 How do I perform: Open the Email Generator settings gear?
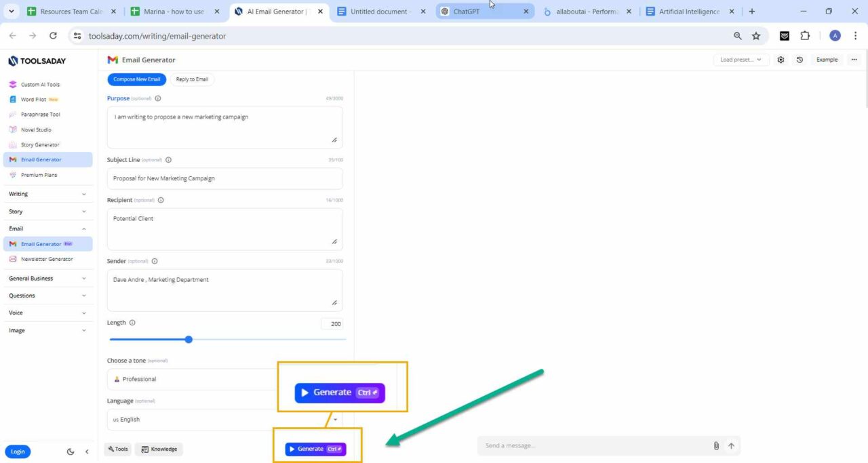(781, 60)
